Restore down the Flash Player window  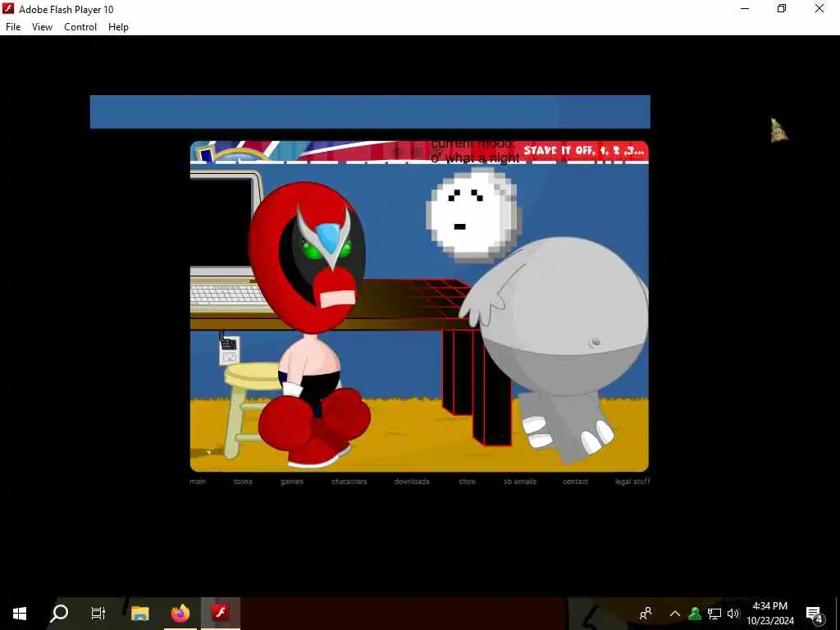pyautogui.click(x=782, y=8)
